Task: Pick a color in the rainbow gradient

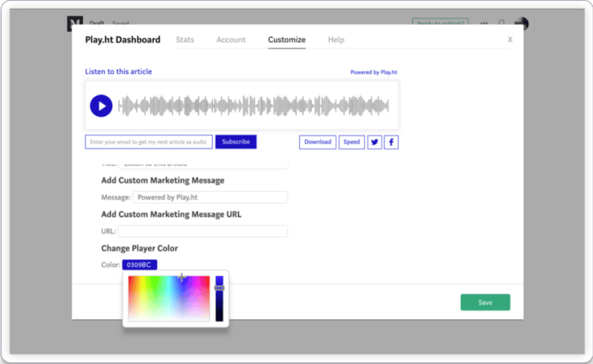Action: pyautogui.click(x=169, y=299)
